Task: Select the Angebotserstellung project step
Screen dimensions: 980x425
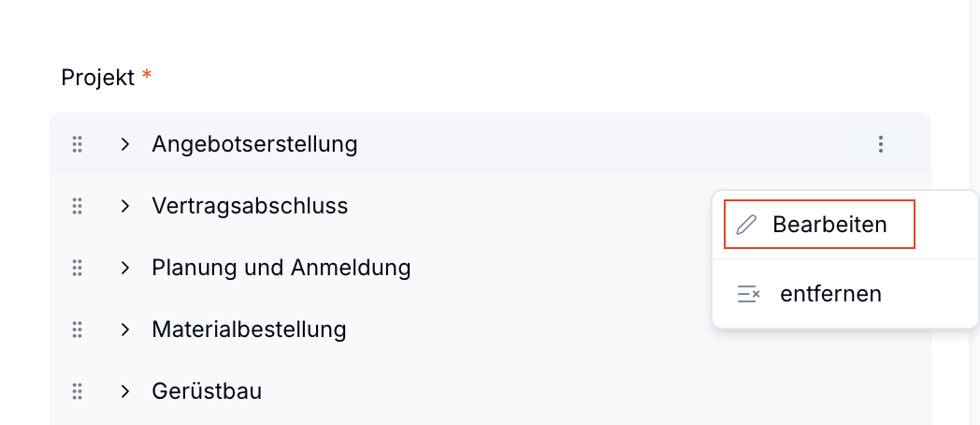Action: pos(254,144)
